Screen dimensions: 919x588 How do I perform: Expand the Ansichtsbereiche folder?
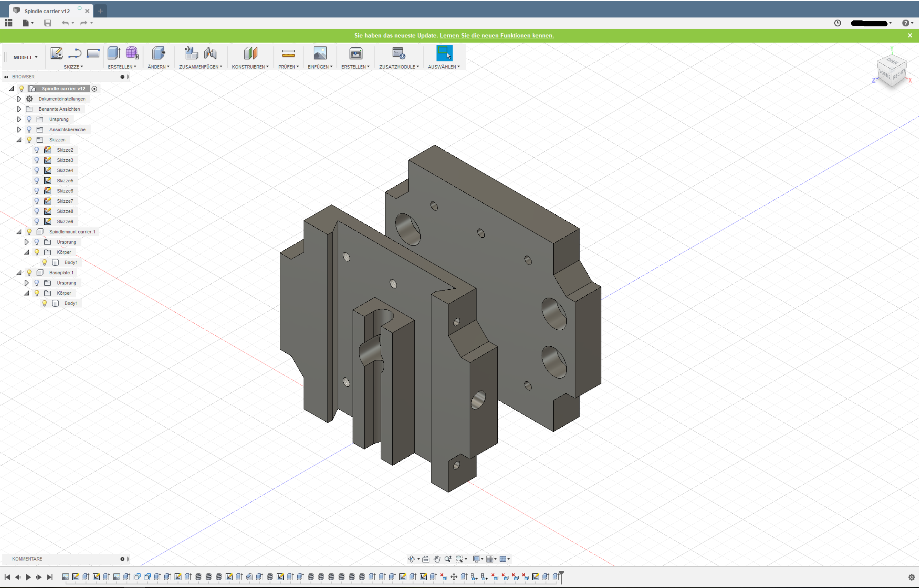19,129
